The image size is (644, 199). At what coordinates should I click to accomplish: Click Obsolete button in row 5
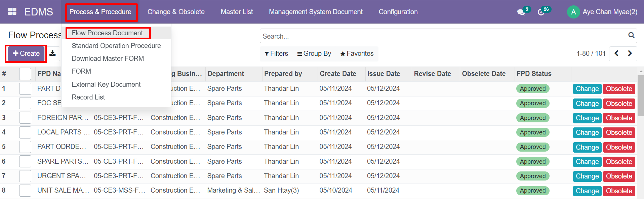(619, 147)
